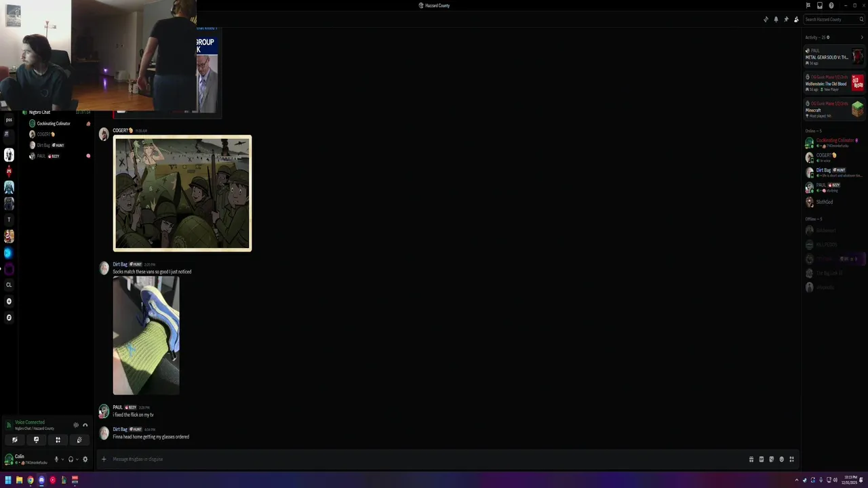The image size is (868, 488).
Task: Toggle camera in voice panel
Action: point(15,440)
